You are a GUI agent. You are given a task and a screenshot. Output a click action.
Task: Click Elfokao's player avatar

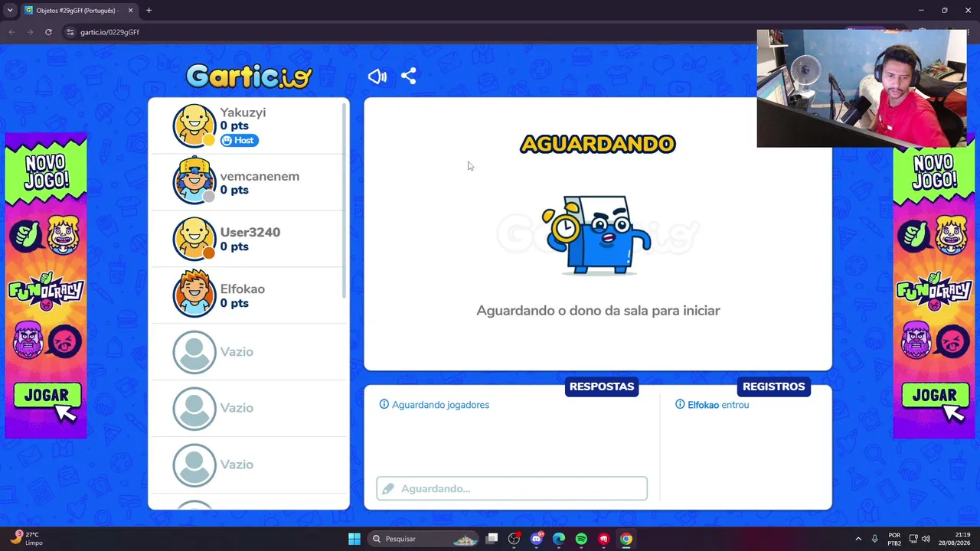tap(194, 295)
